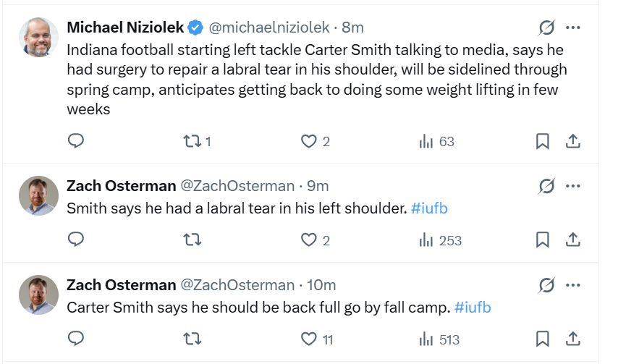Click the #iufb hashtag in labral tear tweet
618x364 pixels.
[428, 208]
